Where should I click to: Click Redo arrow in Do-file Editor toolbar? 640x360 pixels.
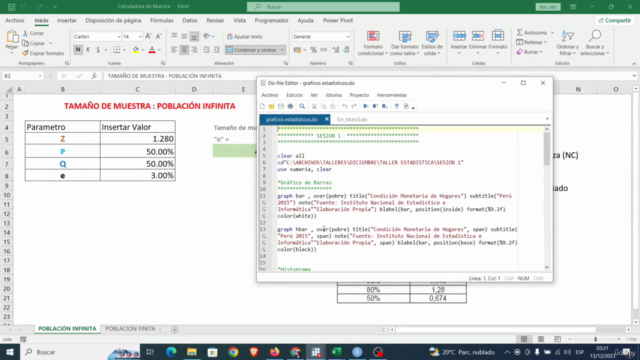pos(354,106)
